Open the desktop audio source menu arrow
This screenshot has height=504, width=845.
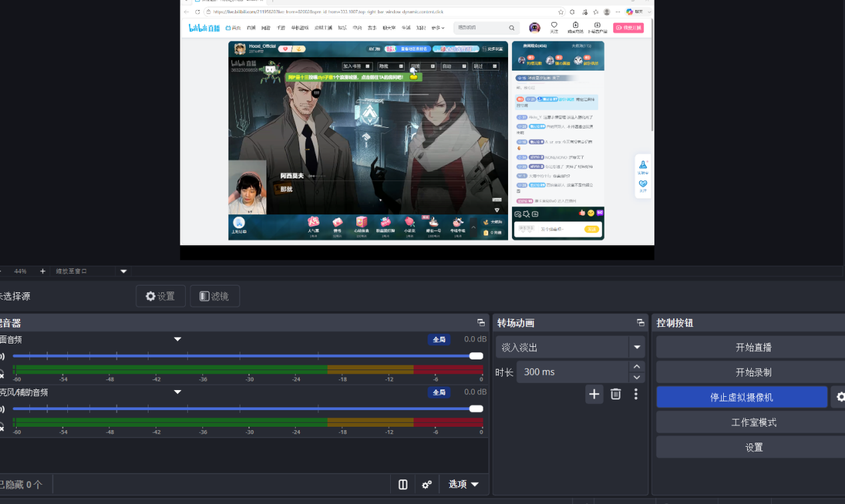click(x=178, y=339)
